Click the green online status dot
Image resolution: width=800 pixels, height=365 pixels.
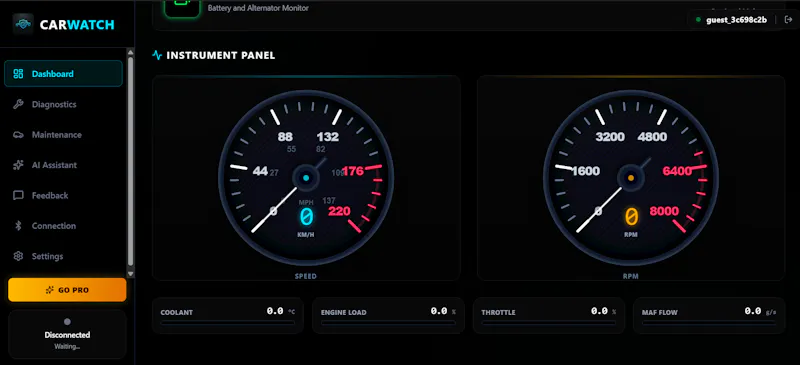(x=698, y=20)
